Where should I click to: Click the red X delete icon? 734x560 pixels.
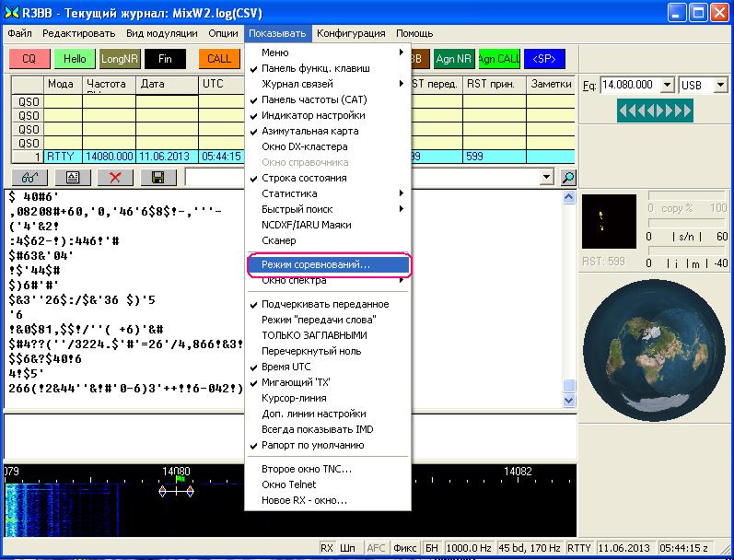115,178
